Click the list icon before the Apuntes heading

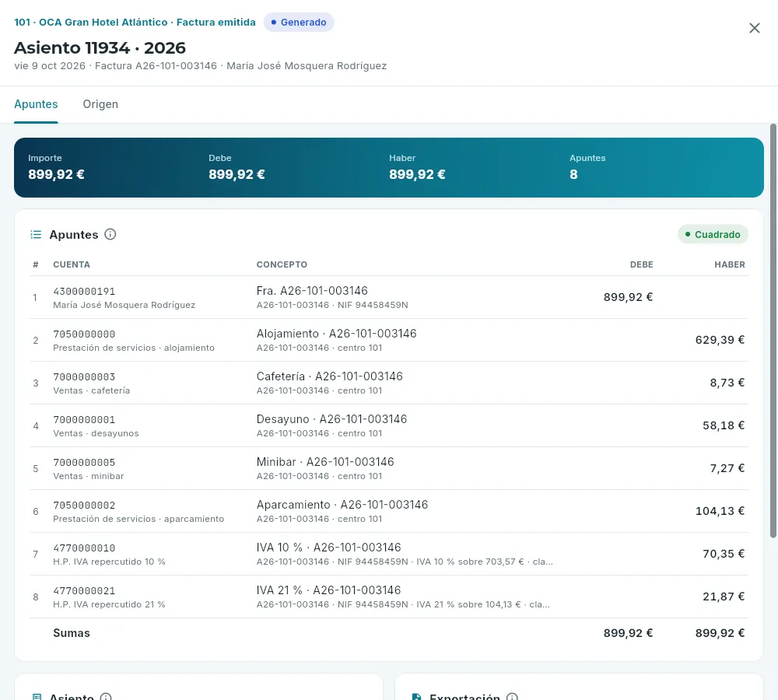coord(36,234)
